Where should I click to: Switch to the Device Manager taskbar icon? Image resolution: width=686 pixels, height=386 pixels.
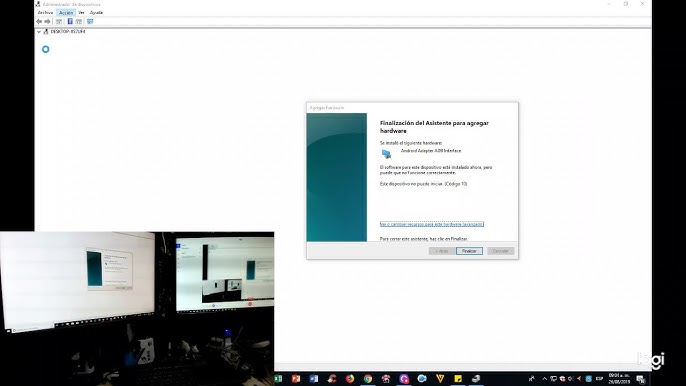pos(476,379)
